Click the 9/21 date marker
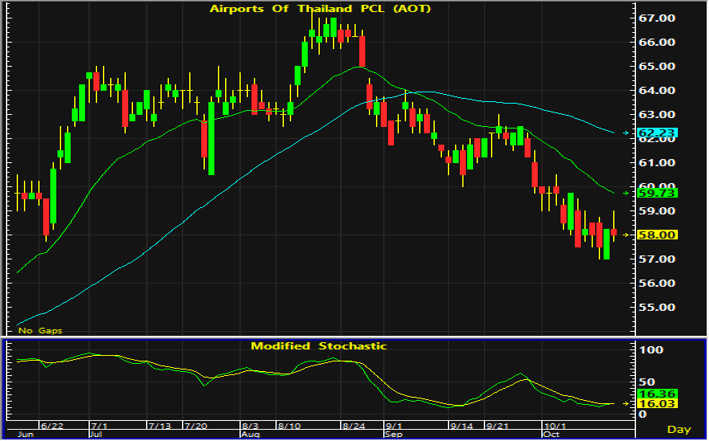 [497, 426]
